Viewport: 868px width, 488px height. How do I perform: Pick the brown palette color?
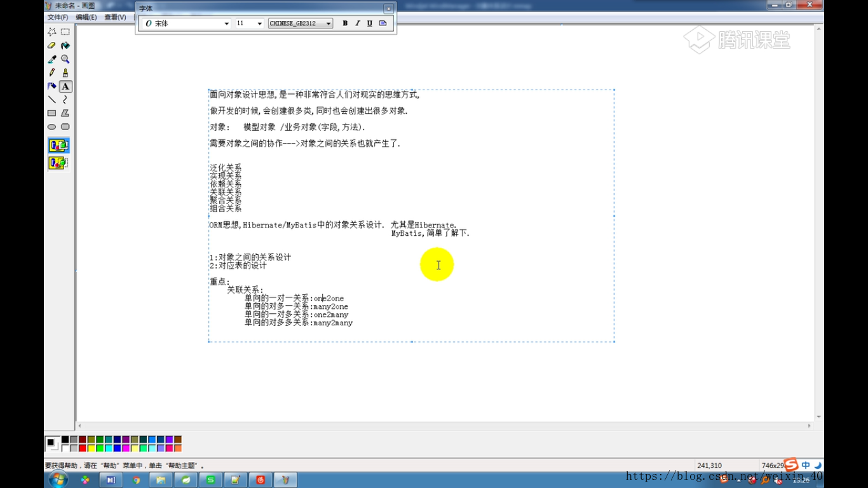[x=178, y=440]
